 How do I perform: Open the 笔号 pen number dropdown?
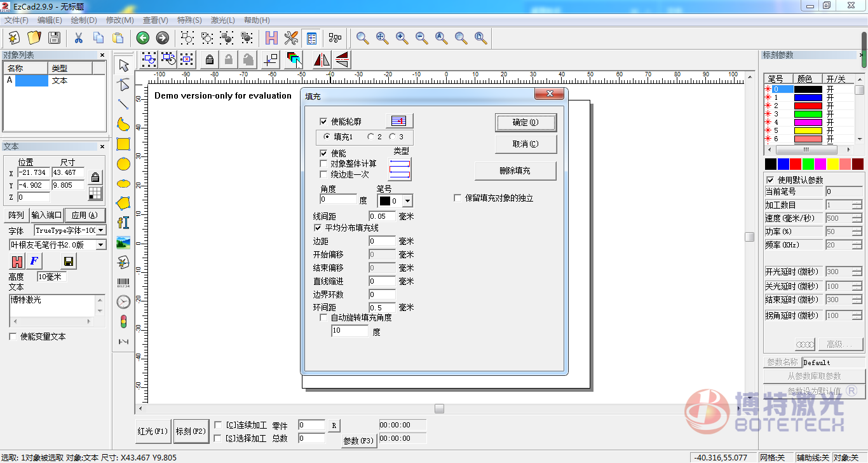[x=407, y=201]
